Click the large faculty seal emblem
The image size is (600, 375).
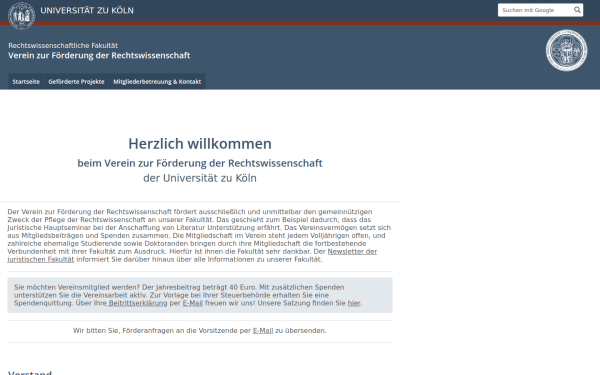click(x=566, y=50)
